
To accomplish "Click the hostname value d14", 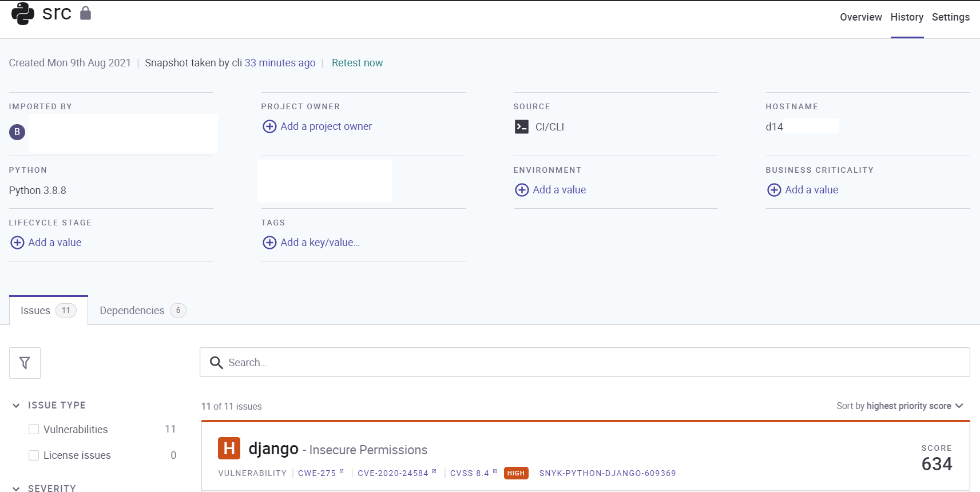I will [775, 127].
